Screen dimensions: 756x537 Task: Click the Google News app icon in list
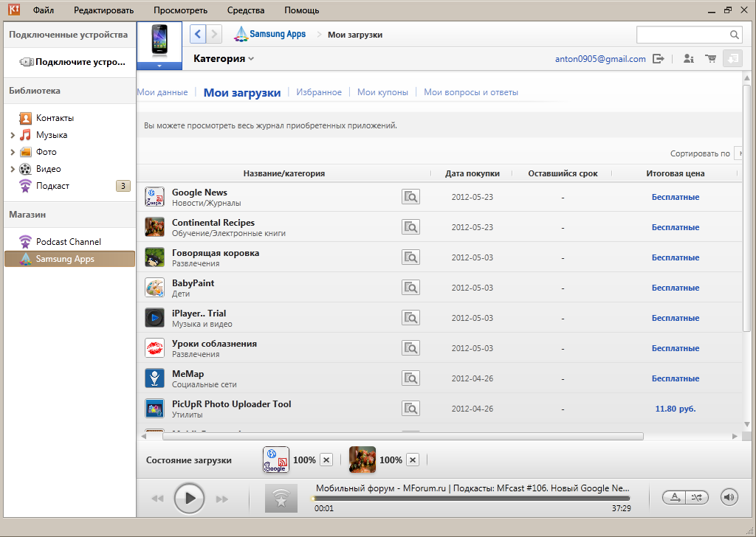click(155, 197)
